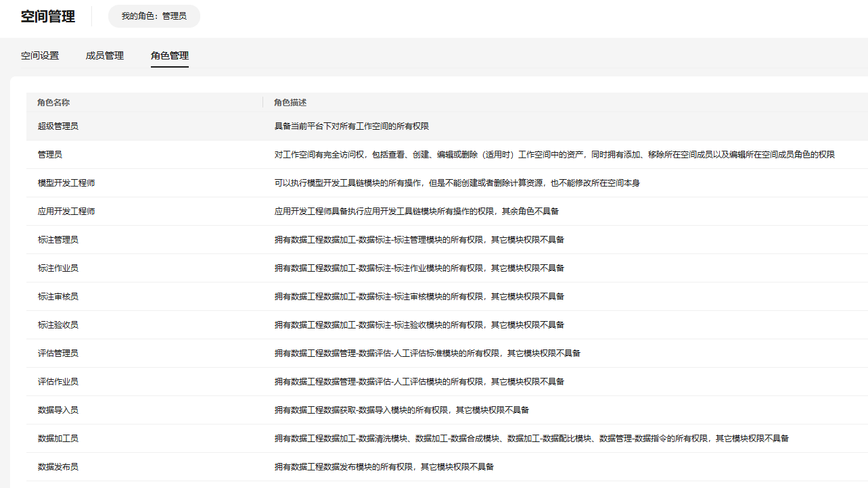Click the 角色名称 column header
Viewport: 868px width, 488px height.
pos(54,103)
